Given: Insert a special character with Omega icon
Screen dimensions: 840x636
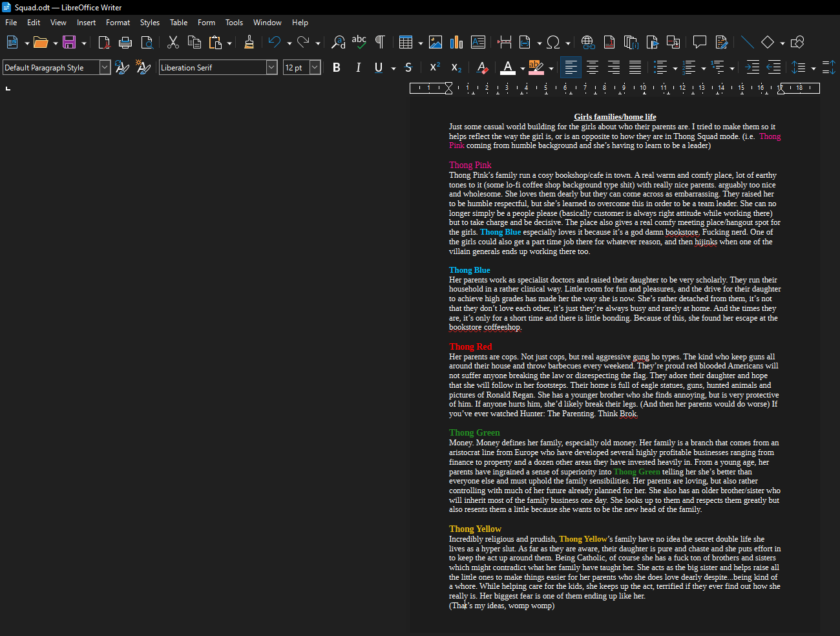Looking at the screenshot, I should 553,43.
